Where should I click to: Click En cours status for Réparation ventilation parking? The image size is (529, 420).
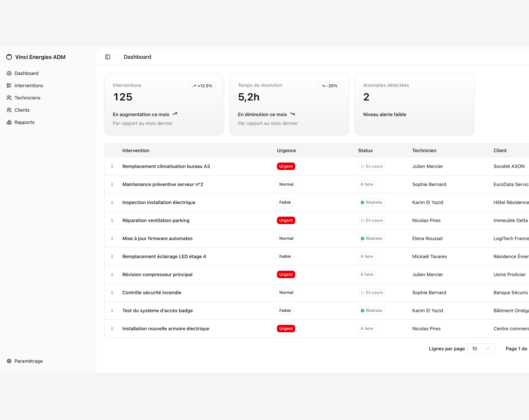371,220
